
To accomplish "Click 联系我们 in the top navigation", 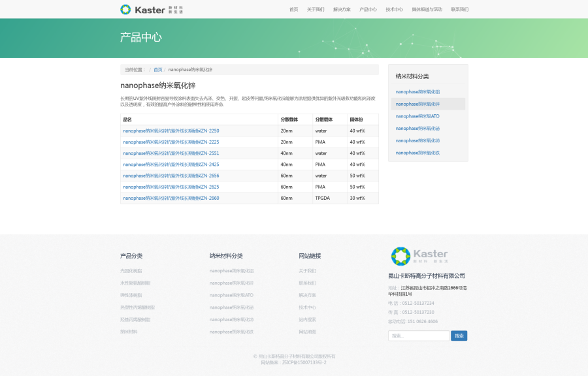I will point(459,10).
